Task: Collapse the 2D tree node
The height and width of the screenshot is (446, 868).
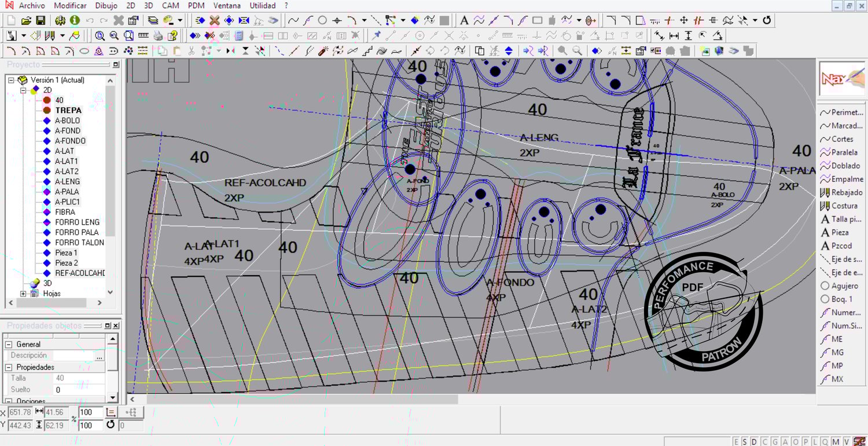Action: pos(24,90)
